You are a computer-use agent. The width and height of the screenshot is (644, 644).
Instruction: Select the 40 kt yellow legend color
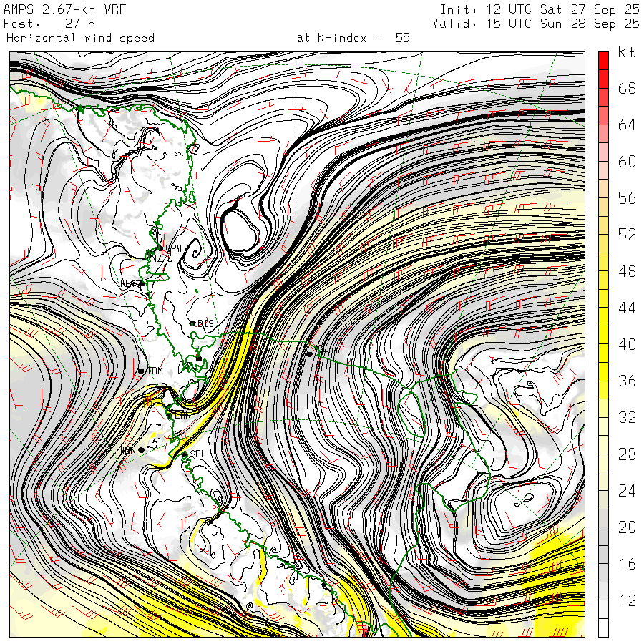click(x=603, y=344)
